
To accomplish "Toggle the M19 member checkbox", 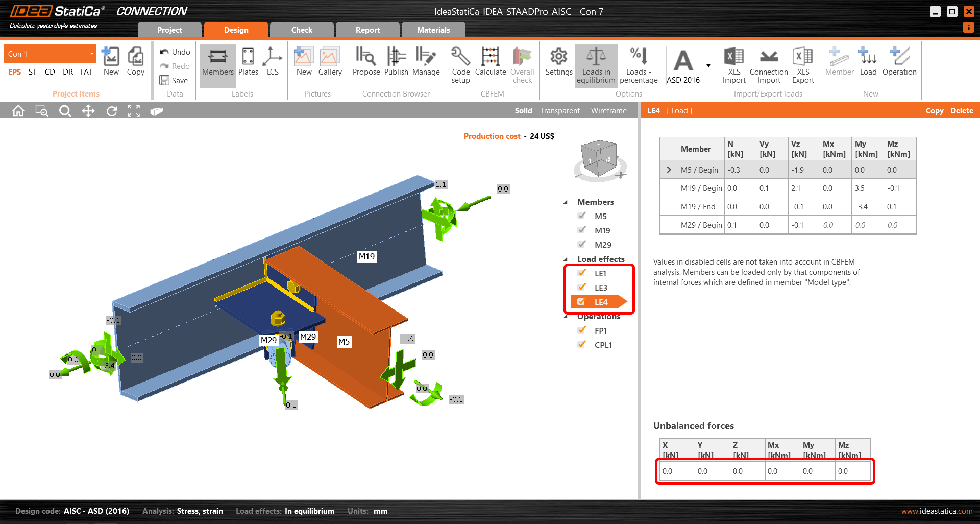I will click(582, 230).
